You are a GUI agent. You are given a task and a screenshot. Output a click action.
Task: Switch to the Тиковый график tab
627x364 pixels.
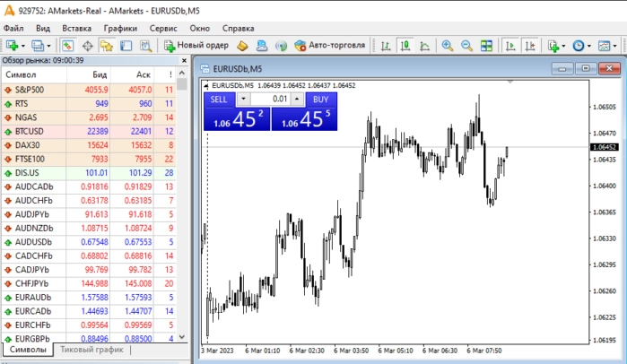pos(91,350)
